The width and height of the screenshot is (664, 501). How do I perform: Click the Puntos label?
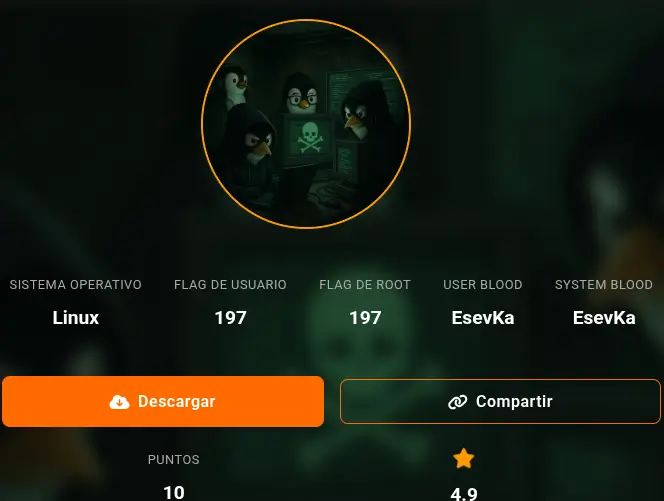174,459
